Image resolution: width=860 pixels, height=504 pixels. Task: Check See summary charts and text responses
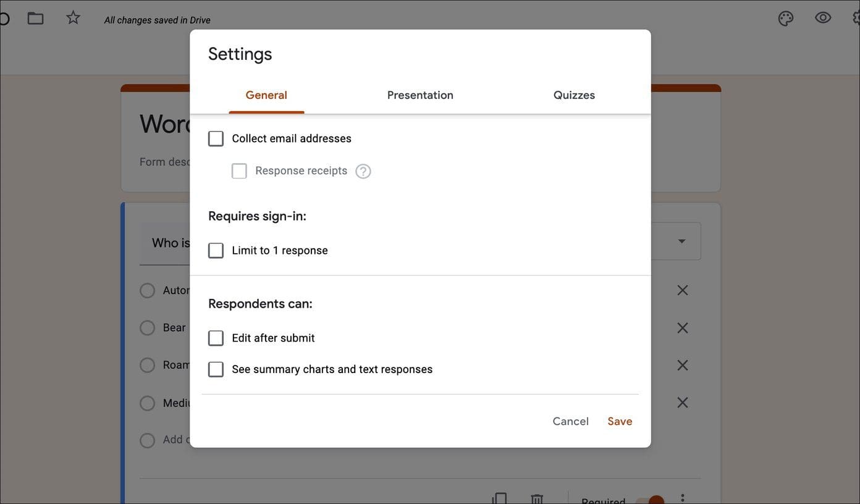pos(216,369)
